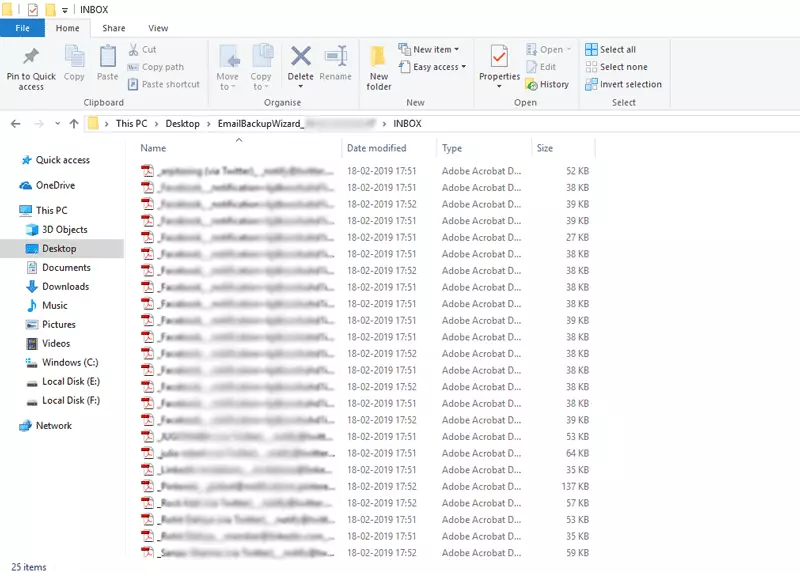Click Select none
Screen dimensions: 800x574
617,67
